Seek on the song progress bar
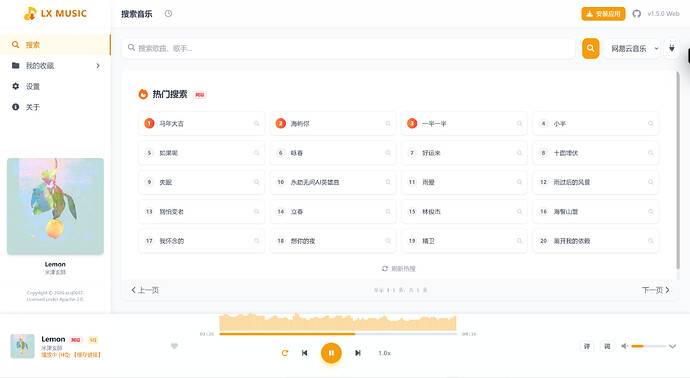Image resolution: width=690 pixels, height=378 pixels. click(x=338, y=334)
